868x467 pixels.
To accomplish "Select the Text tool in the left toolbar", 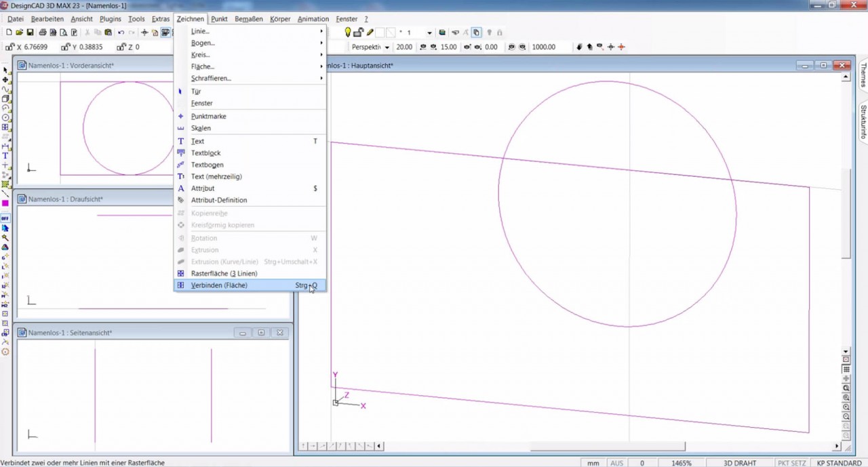I will (5, 155).
